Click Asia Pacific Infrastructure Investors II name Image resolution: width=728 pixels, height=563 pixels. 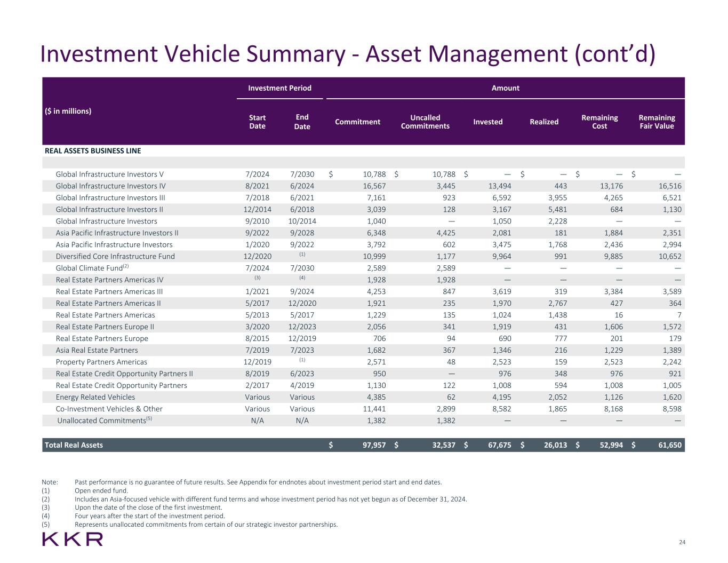[x=117, y=233]
